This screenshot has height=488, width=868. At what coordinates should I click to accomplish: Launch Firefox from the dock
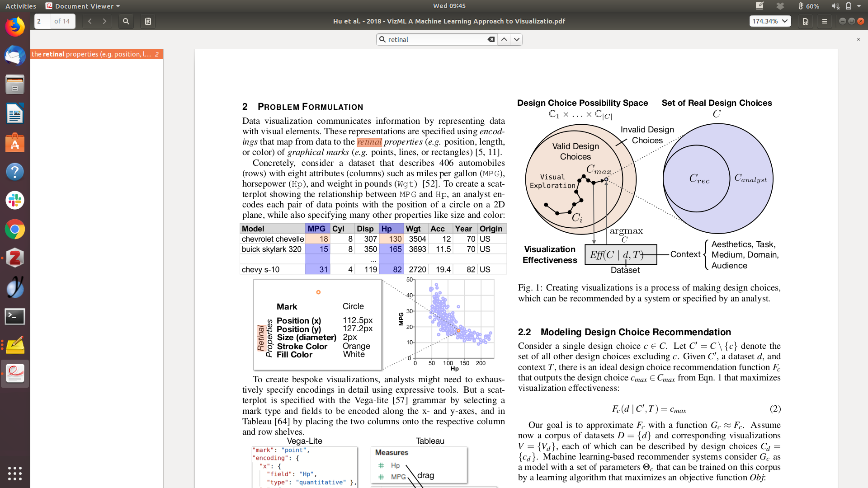(15, 27)
